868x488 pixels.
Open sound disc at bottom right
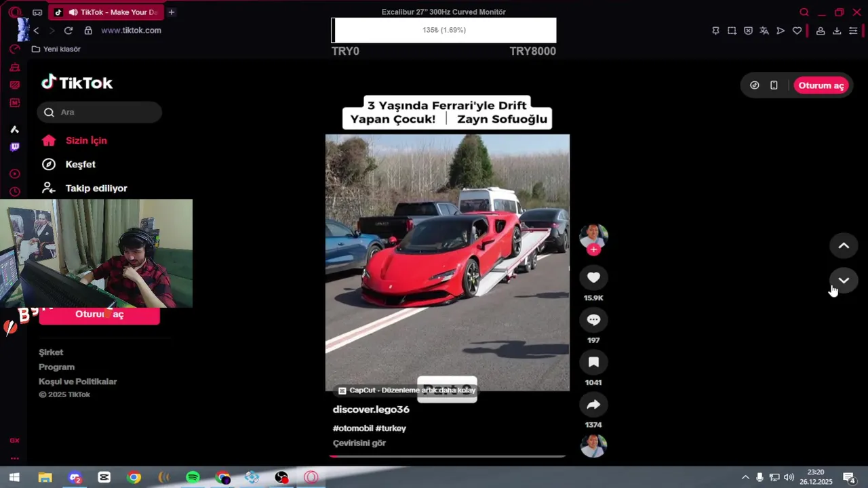pos(593,445)
